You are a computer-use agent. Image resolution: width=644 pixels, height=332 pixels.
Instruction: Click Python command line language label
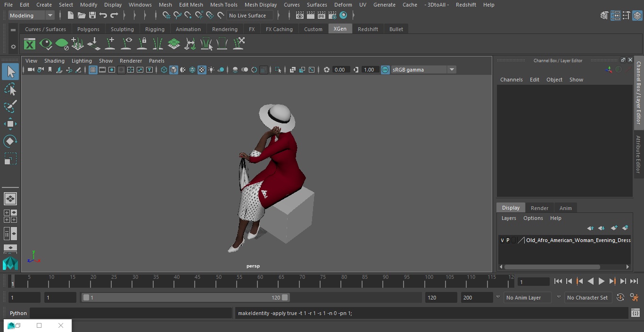(18, 313)
